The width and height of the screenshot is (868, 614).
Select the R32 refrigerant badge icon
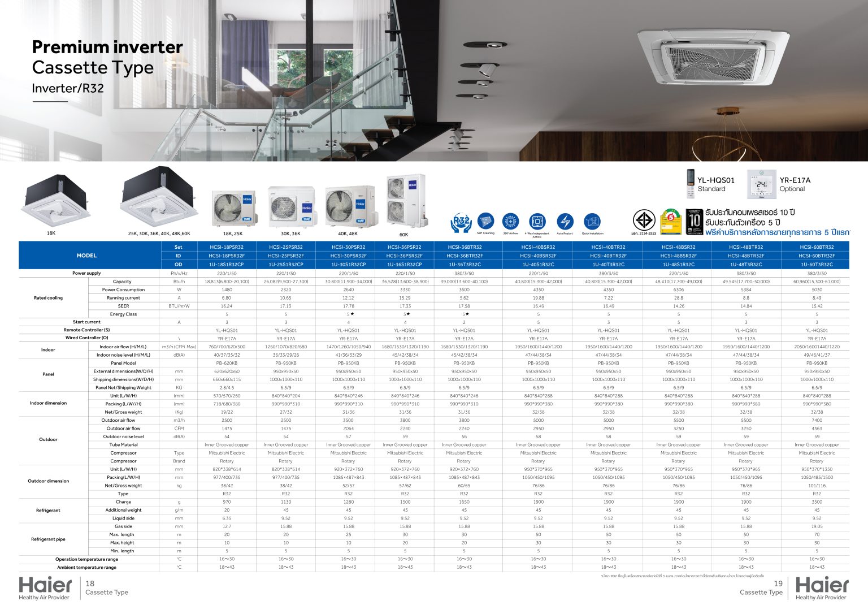coord(461,220)
